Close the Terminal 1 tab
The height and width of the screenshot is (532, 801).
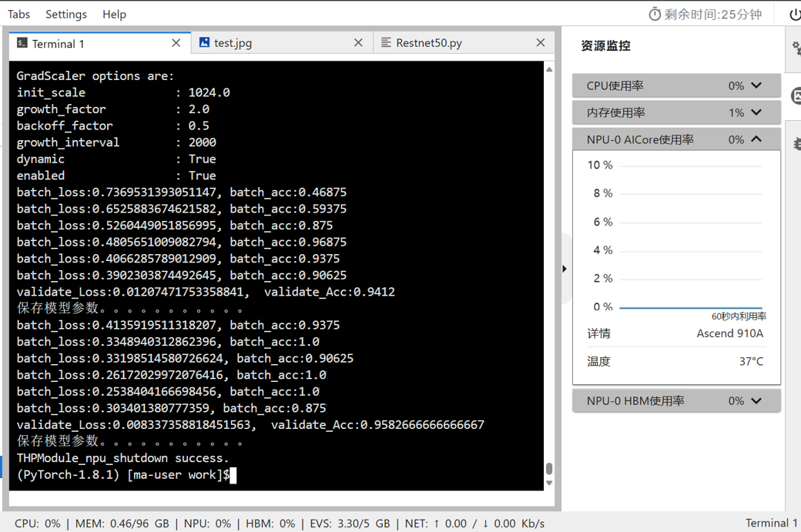pos(176,43)
